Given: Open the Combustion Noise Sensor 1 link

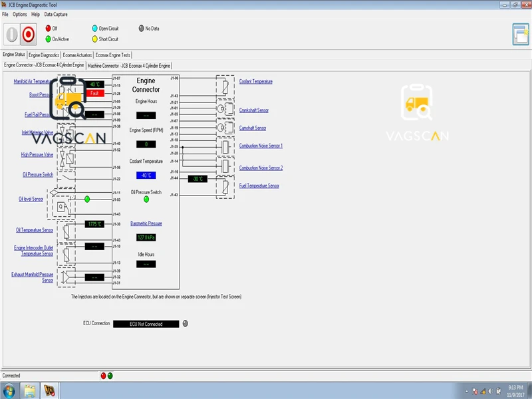Looking at the screenshot, I should (261, 146).
